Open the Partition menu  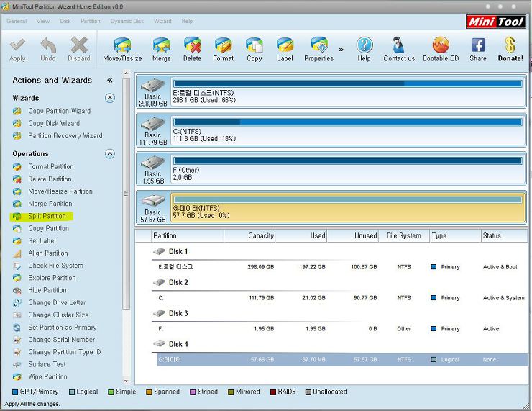91,21
